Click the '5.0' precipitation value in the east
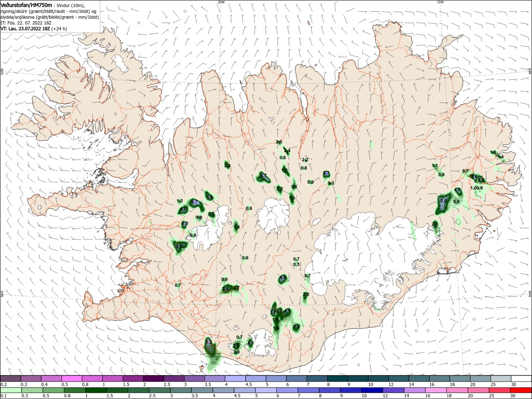 (x=443, y=201)
